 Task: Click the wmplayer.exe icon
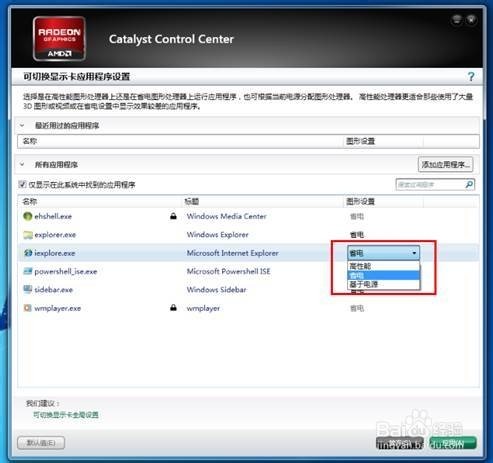click(x=28, y=308)
